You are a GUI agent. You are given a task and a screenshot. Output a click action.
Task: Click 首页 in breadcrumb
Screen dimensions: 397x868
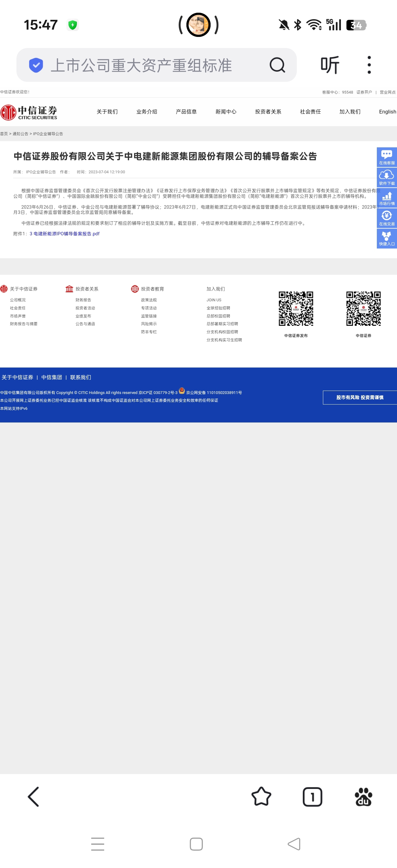pos(4,134)
